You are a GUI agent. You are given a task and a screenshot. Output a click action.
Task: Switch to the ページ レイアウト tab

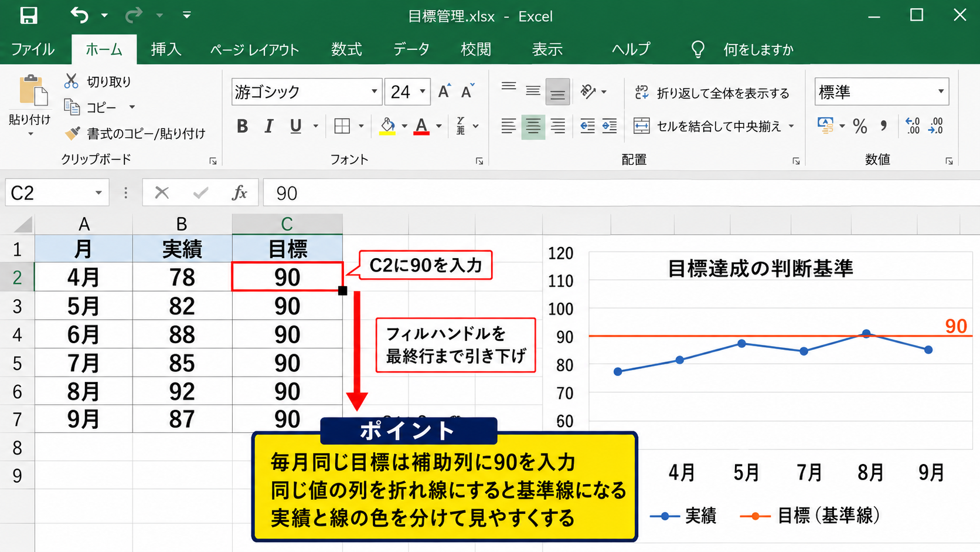[x=254, y=49]
